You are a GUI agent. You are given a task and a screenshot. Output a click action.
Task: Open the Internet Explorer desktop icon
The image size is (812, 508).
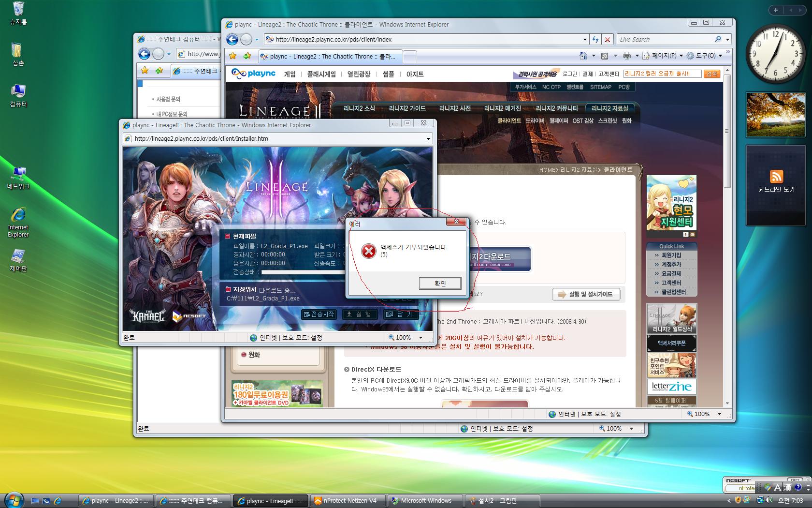18,223
